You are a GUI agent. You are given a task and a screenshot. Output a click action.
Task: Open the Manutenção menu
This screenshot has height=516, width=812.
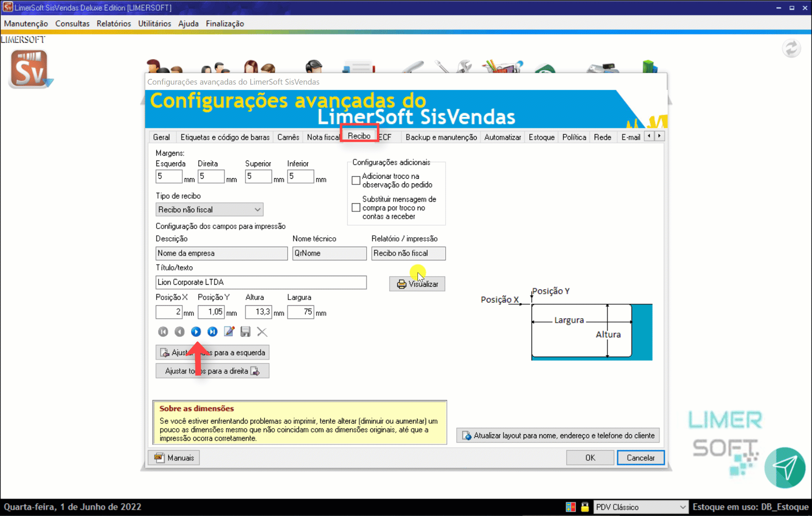click(26, 23)
